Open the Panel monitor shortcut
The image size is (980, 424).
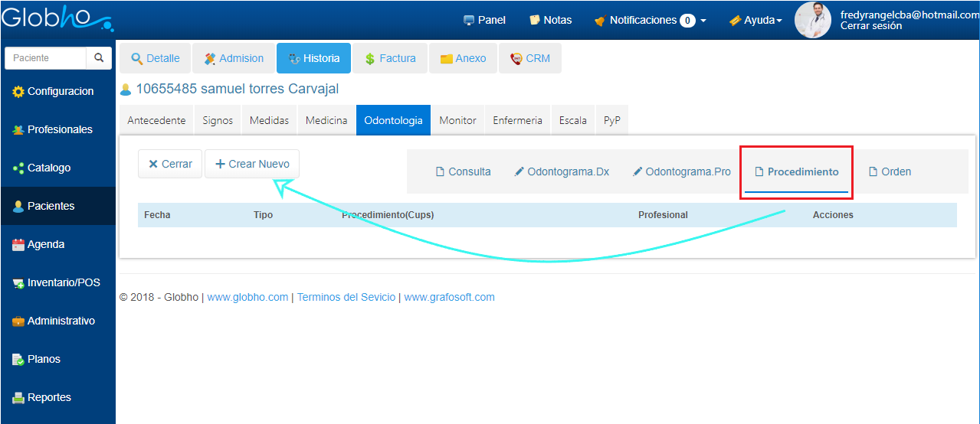484,20
